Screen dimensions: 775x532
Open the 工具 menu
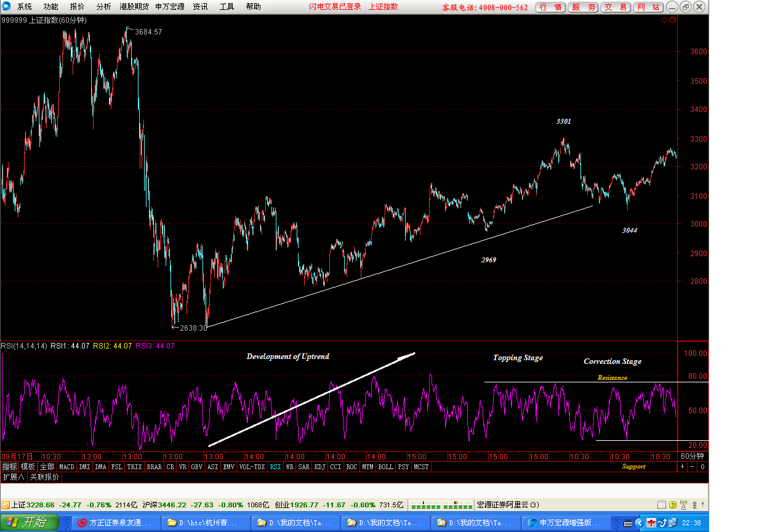[x=227, y=7]
